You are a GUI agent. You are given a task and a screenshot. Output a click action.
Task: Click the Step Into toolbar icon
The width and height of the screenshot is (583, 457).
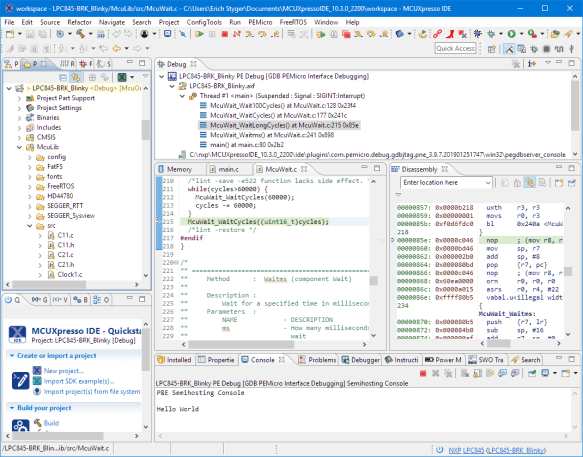[x=249, y=34]
